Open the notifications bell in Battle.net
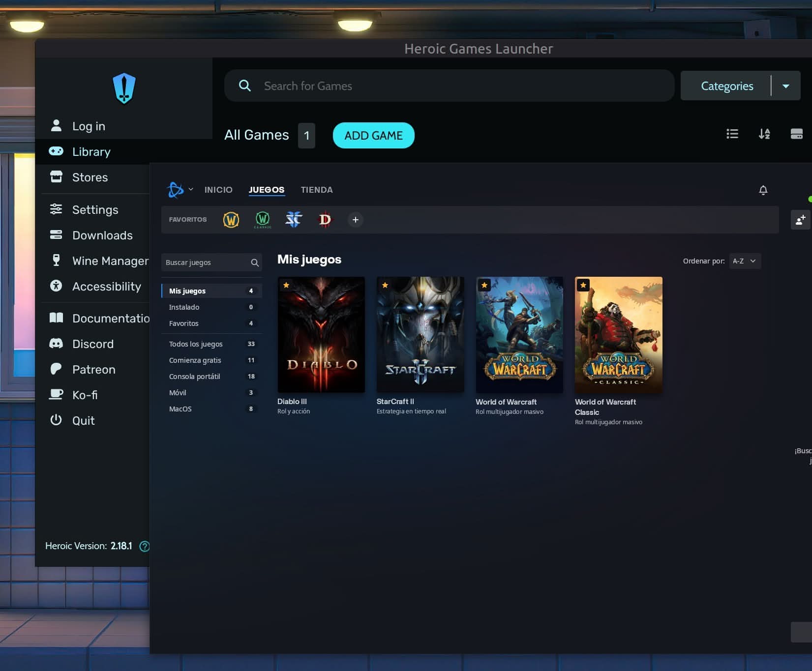Screen dimensions: 812x671 tap(763, 190)
